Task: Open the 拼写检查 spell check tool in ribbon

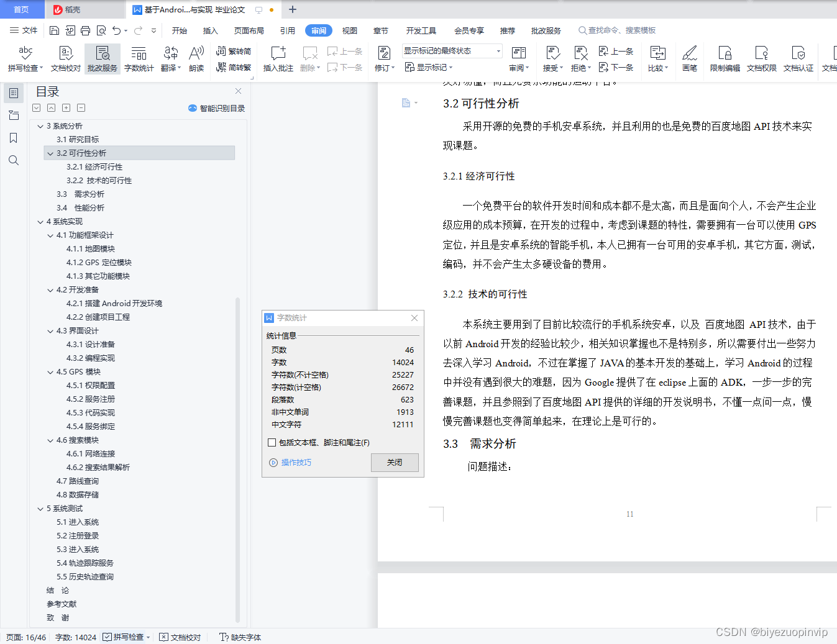Action: coord(25,59)
